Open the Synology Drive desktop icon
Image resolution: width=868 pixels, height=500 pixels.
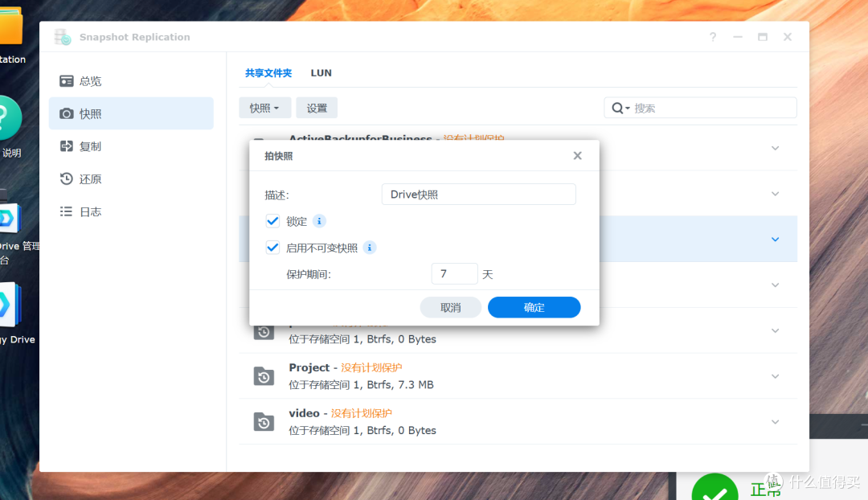click(10, 305)
